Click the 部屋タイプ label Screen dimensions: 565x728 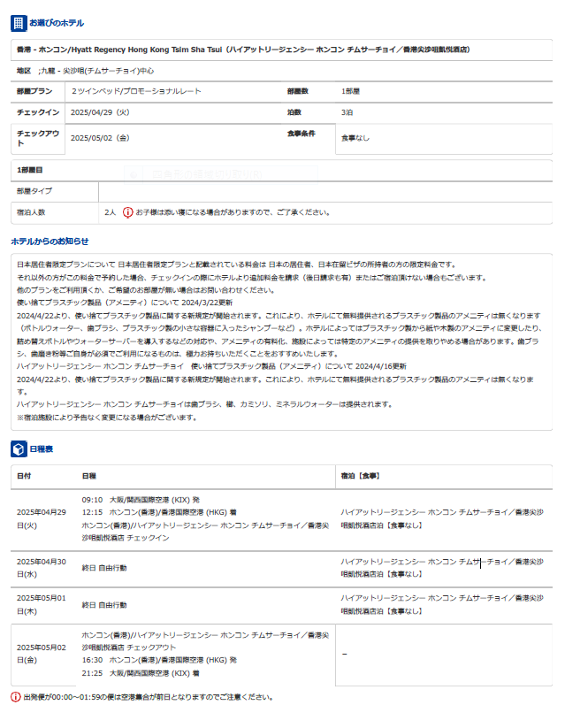(34, 191)
